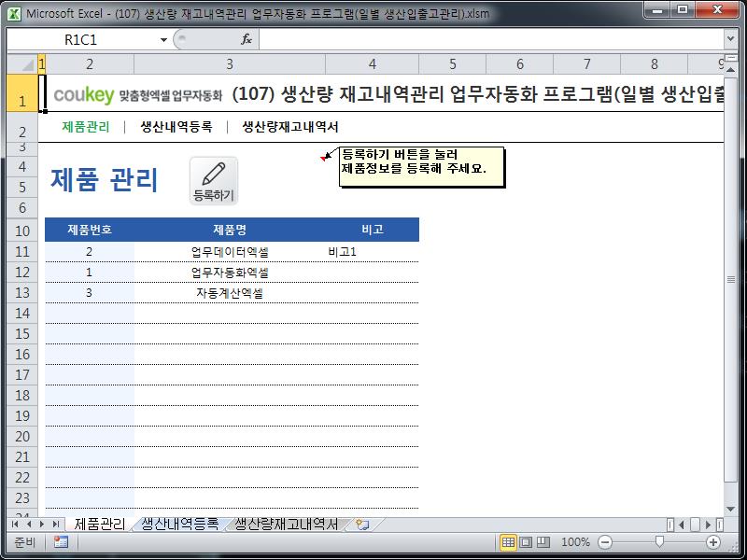Select column header 5
The image size is (747, 560).
[453, 63]
